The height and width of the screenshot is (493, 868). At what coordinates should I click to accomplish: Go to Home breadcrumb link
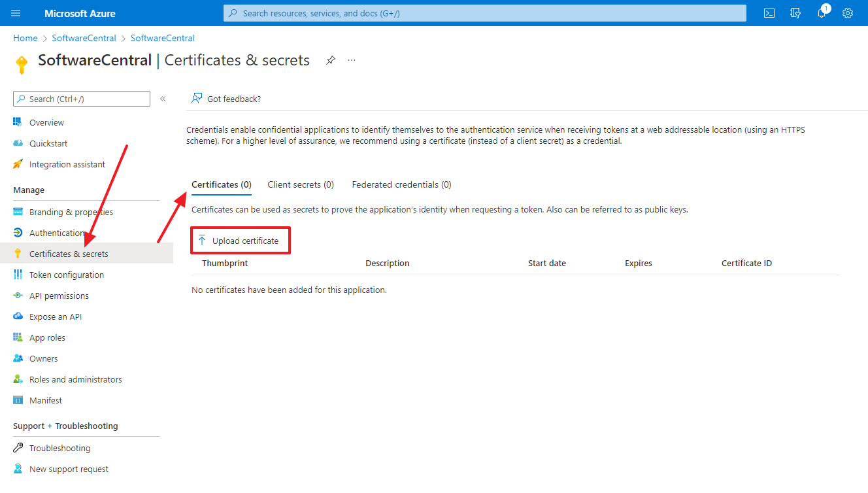[x=25, y=38]
